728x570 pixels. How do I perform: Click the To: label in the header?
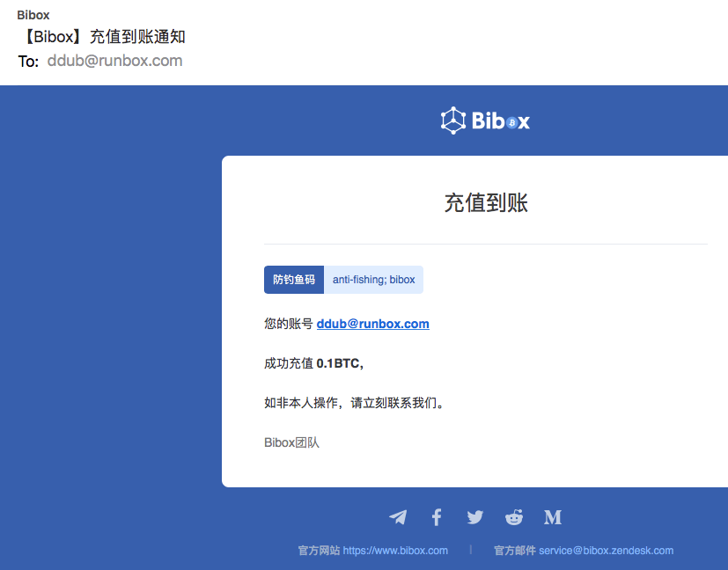coord(28,62)
